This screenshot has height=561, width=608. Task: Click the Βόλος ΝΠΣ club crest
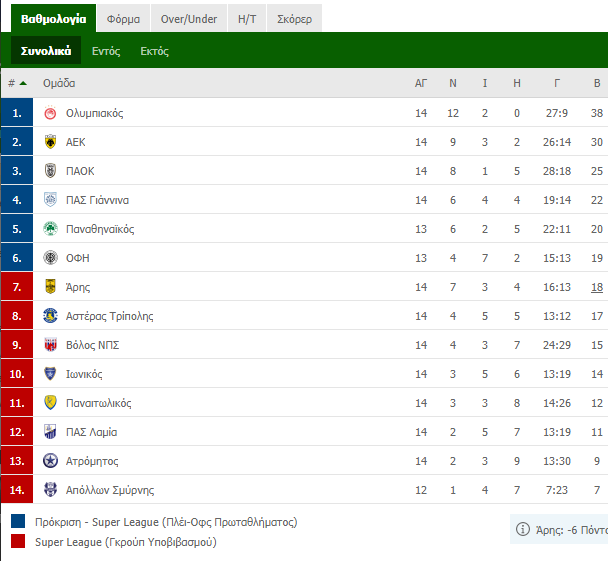click(50, 345)
